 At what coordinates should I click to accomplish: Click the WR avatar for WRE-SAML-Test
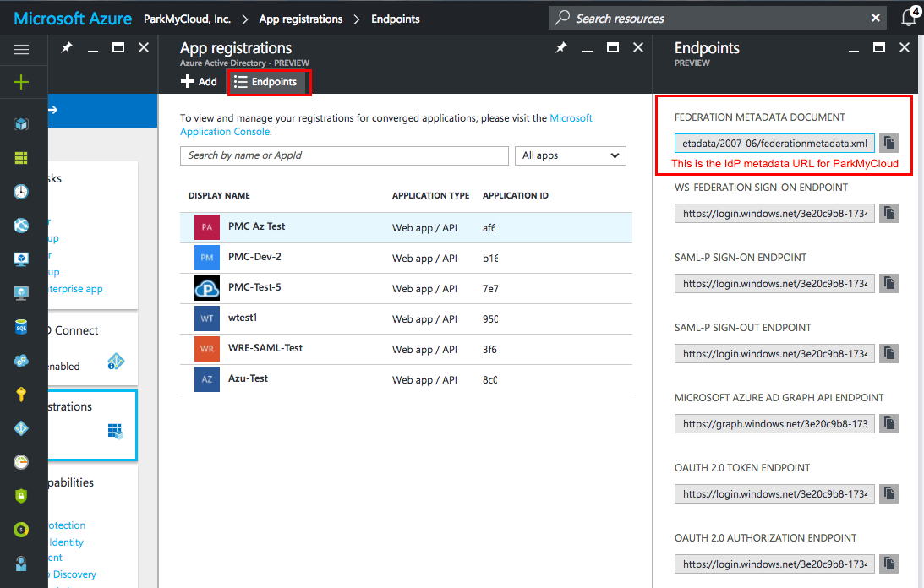[207, 349]
